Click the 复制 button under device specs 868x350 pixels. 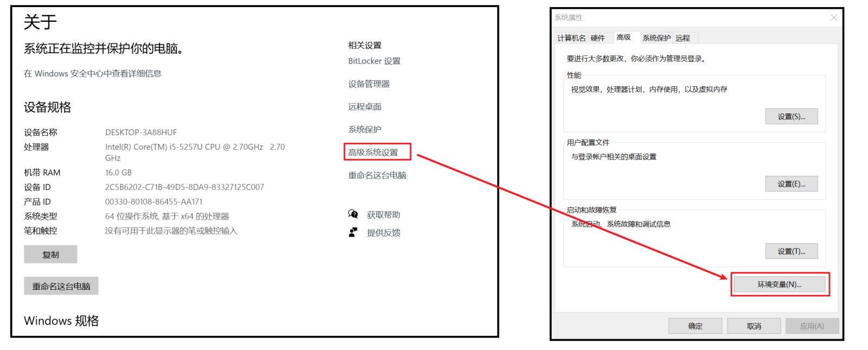tap(50, 254)
